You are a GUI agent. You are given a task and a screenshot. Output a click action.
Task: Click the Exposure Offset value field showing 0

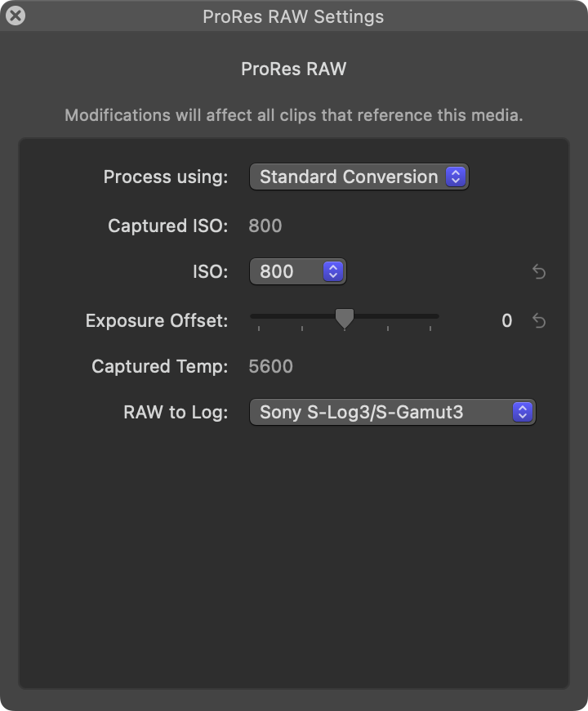click(506, 320)
